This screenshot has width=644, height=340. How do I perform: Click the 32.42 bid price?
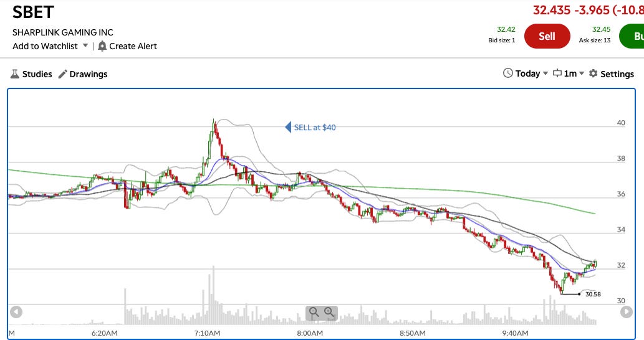coord(506,29)
